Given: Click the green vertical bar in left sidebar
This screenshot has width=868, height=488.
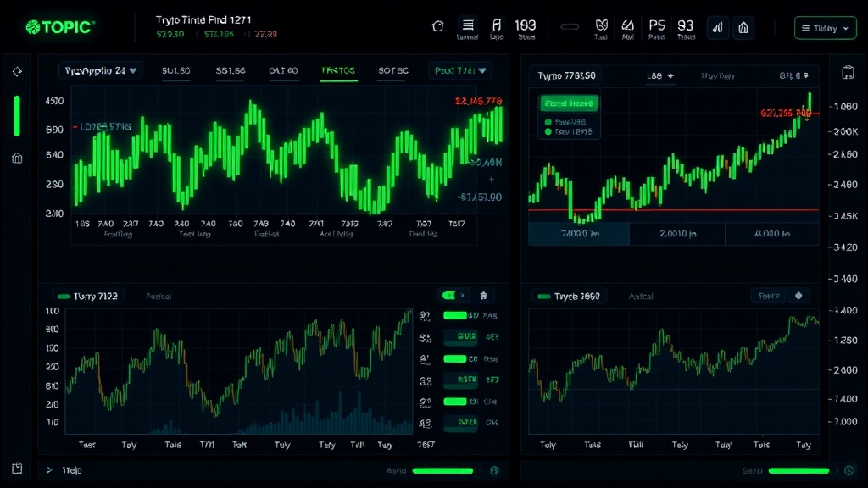Looking at the screenshot, I should tap(17, 115).
